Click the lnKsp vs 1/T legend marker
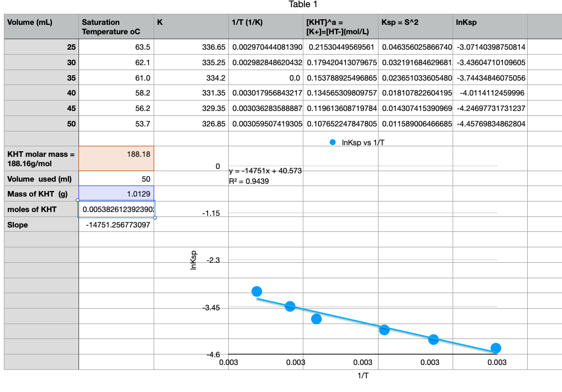 (x=332, y=141)
